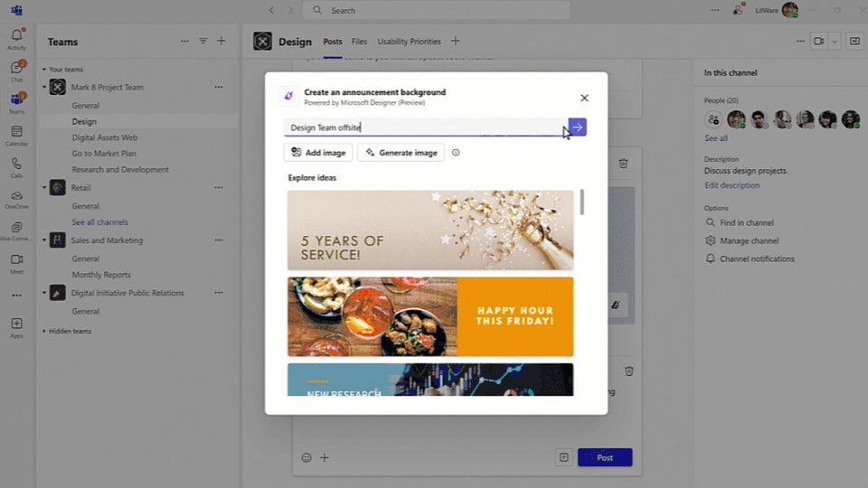Image resolution: width=868 pixels, height=488 pixels.
Task: Switch to the Files tab
Action: 359,42
